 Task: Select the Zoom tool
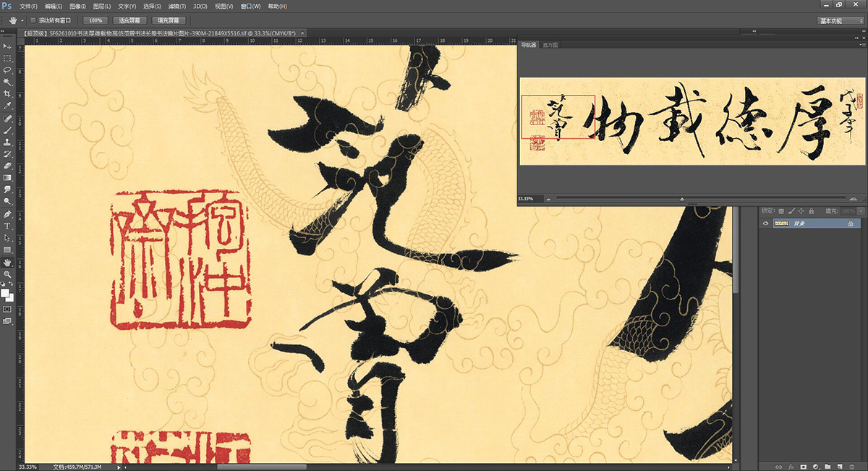click(x=7, y=274)
